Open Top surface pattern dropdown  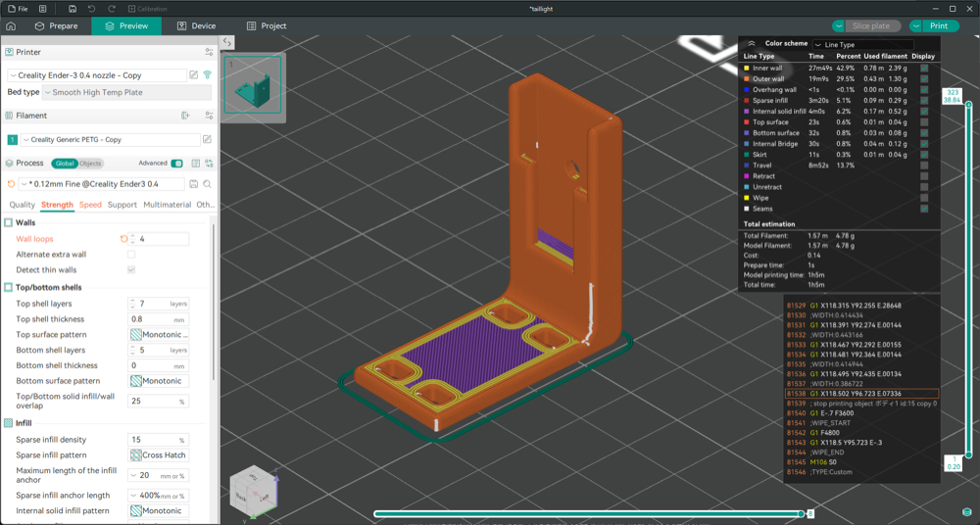click(159, 334)
